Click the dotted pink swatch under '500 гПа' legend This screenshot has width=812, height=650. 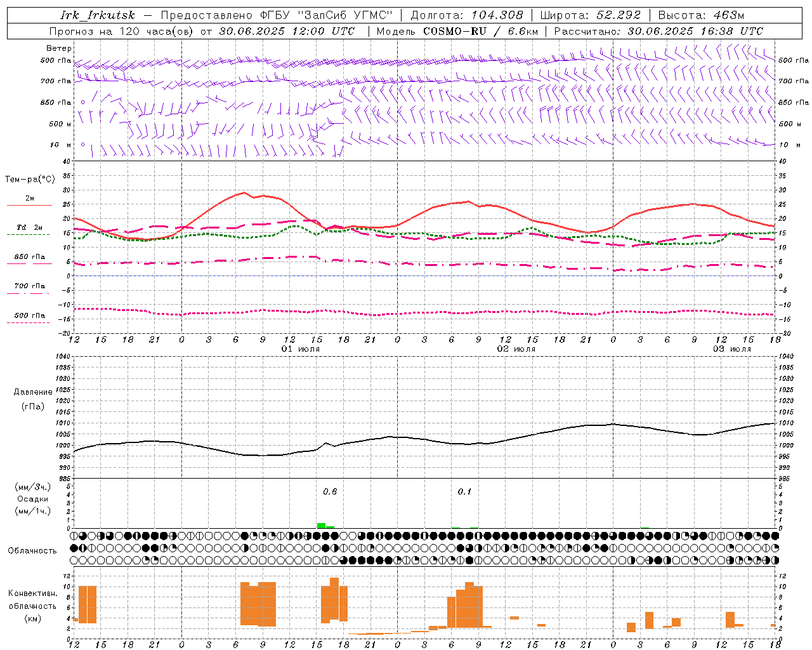click(29, 323)
